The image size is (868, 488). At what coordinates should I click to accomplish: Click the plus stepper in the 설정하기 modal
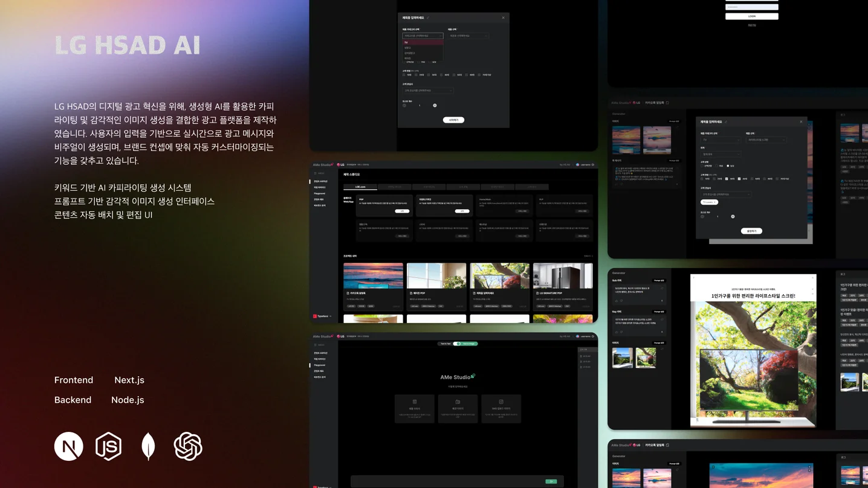[x=733, y=216]
